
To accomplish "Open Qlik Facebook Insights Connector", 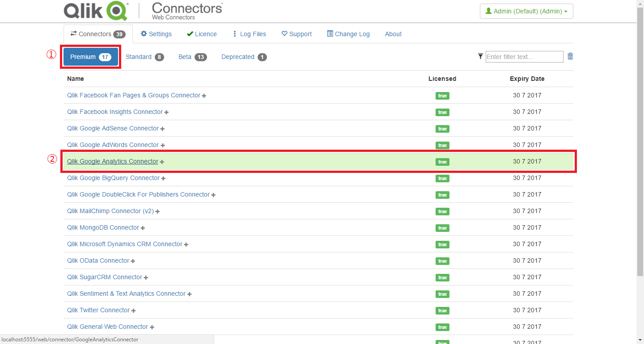I will click(115, 112).
